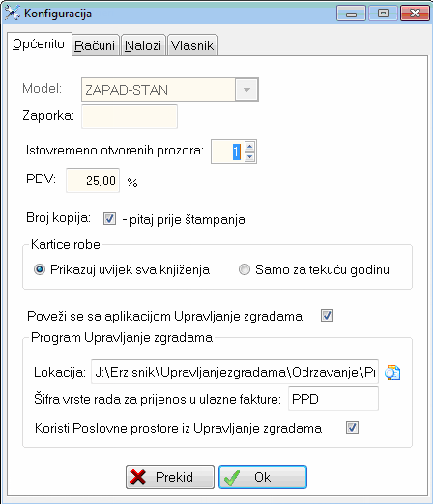Go to the Vlasnik tab

click(x=192, y=45)
